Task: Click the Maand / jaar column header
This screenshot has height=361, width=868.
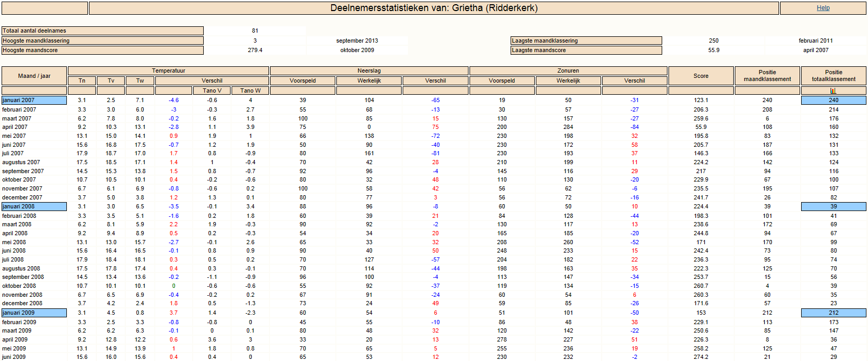Action: coord(34,76)
